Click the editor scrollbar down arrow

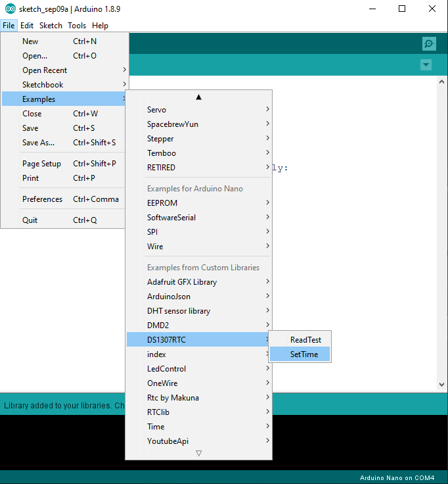click(441, 385)
